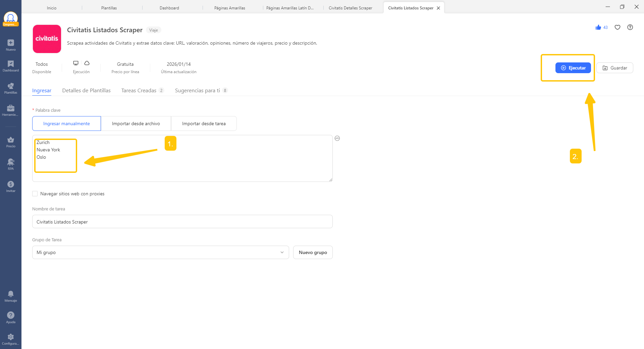Open the Tareas Creadas tab
The image size is (644, 349).
[x=139, y=91]
